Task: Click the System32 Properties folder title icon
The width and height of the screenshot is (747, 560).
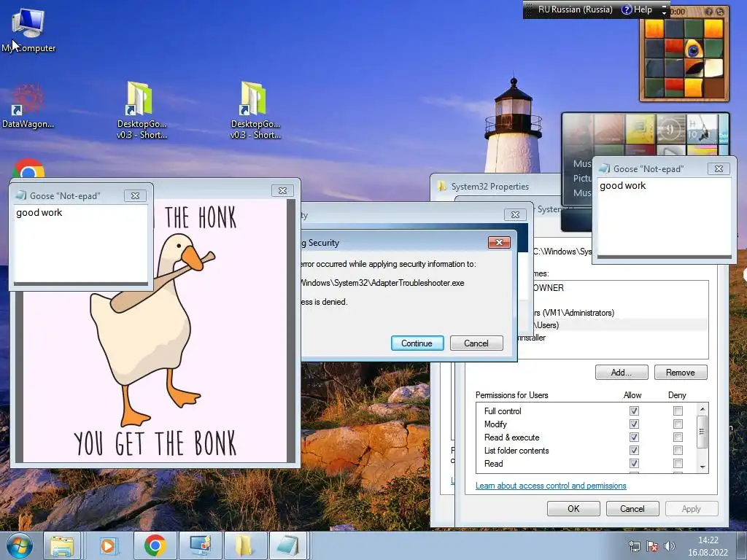Action: 442,186
